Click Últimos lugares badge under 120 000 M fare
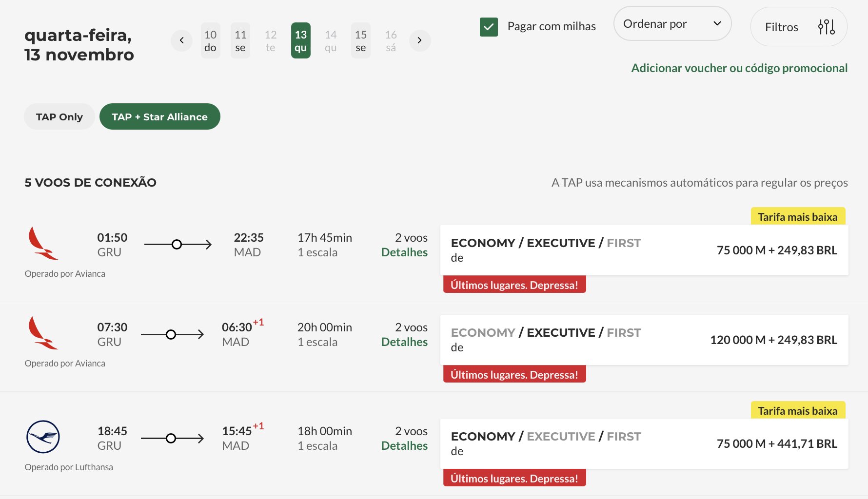The height and width of the screenshot is (499, 868). pos(514,375)
